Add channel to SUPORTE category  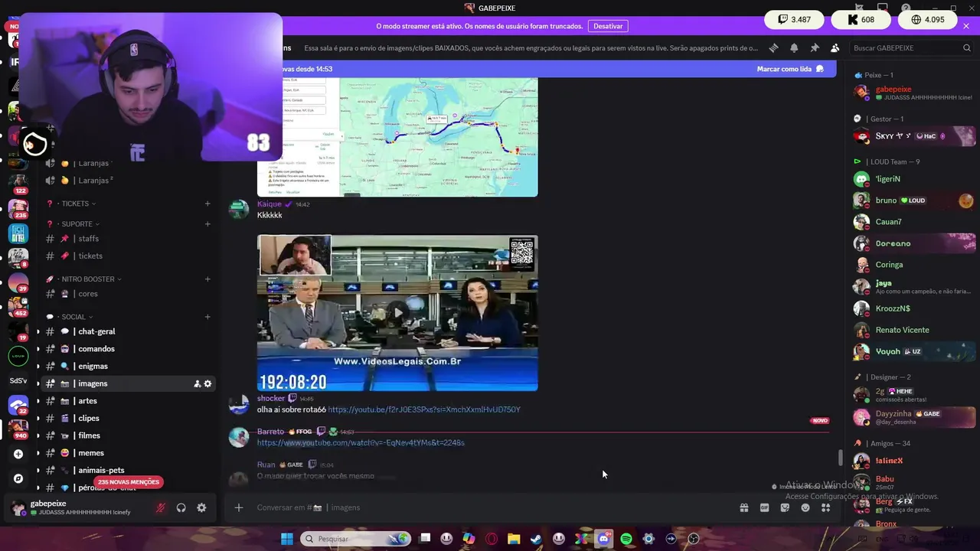(207, 224)
